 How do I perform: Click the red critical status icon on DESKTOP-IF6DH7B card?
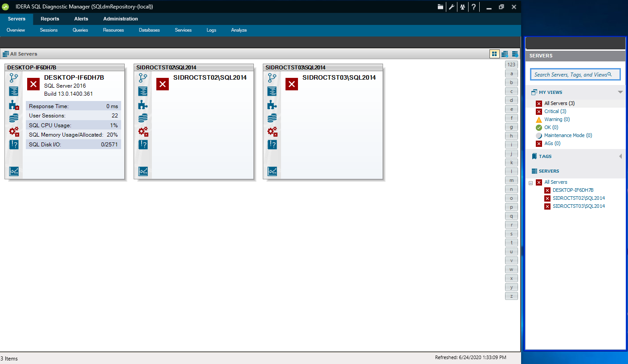(x=33, y=84)
